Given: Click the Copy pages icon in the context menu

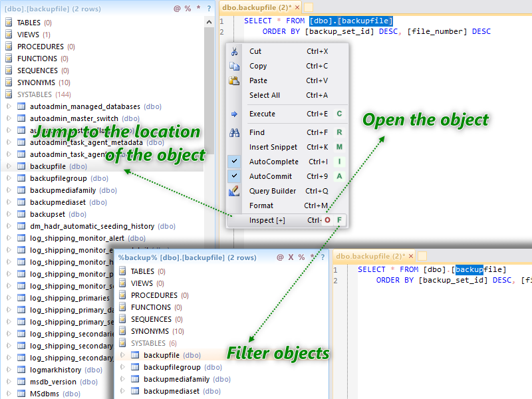Looking at the screenshot, I should (x=234, y=66).
